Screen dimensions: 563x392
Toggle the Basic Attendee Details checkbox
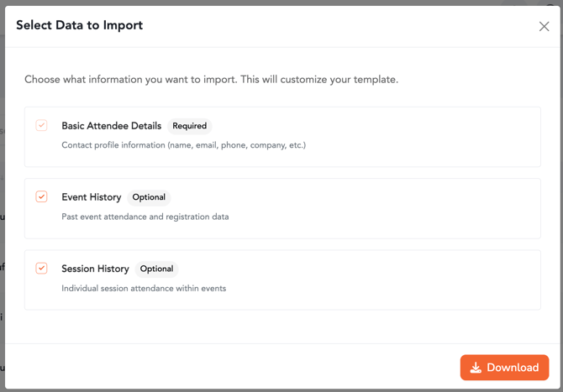(x=41, y=126)
